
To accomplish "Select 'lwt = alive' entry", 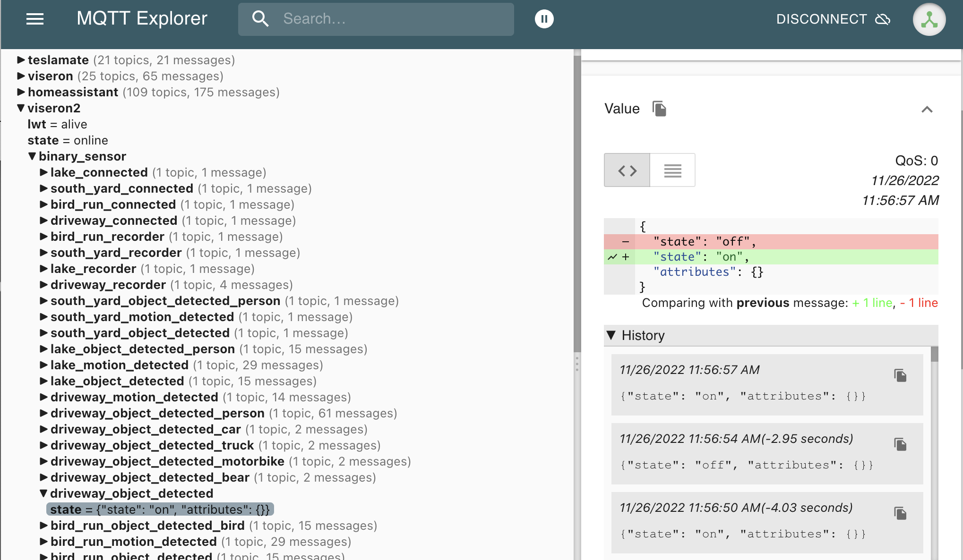I will 57,124.
